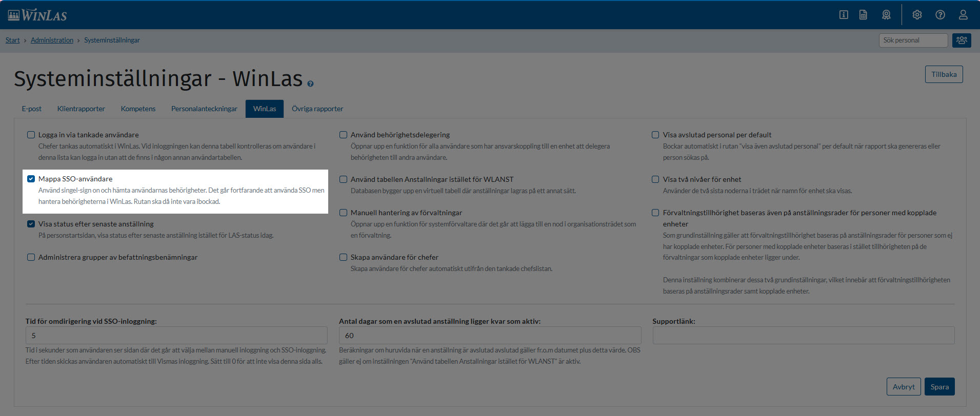Check Visa två nivåer för enhet
The image size is (980, 416).
655,179
